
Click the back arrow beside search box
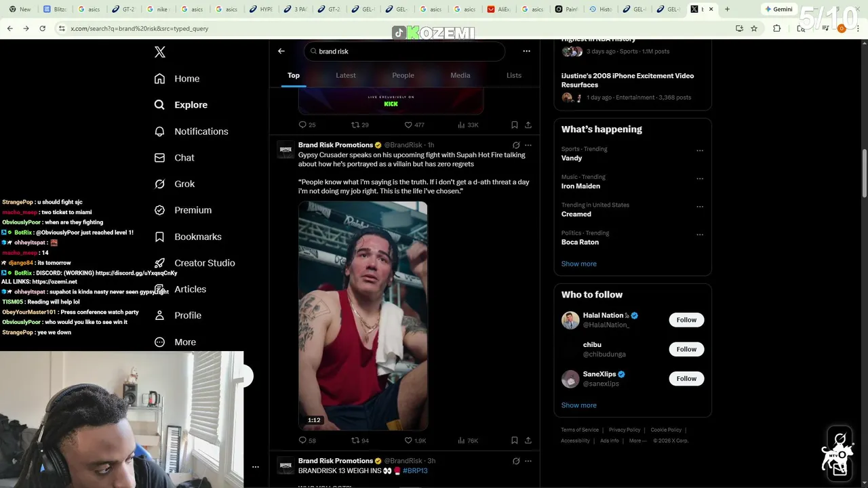click(281, 51)
